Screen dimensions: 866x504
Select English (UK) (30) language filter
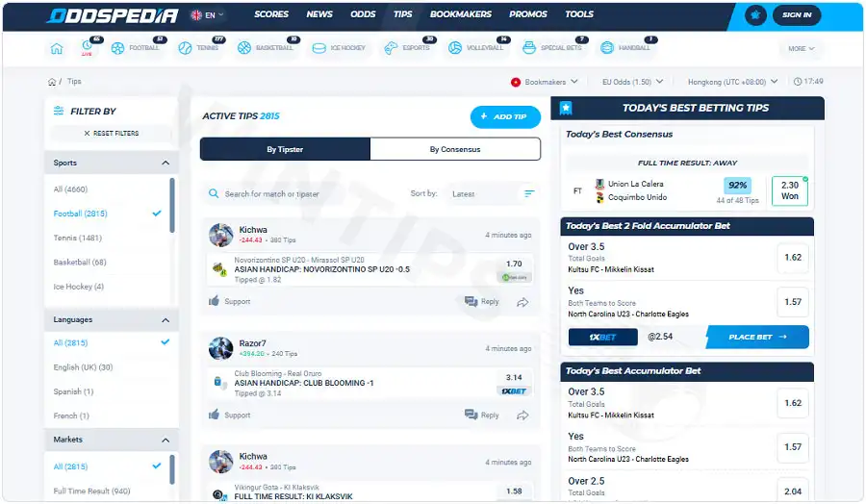pyautogui.click(x=83, y=367)
